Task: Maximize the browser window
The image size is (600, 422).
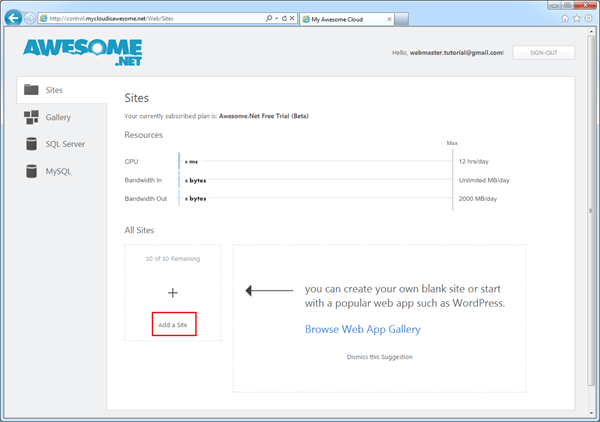Action: click(x=567, y=5)
